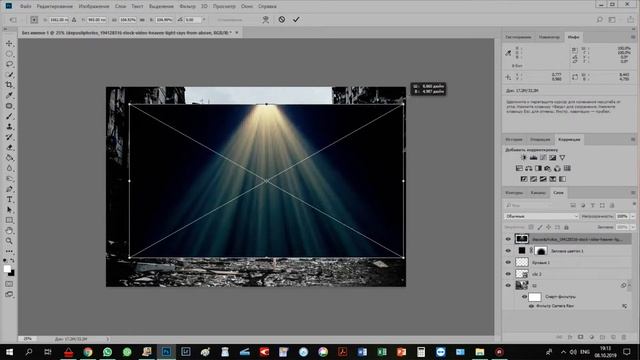Add a Hue/Saturation adjustment
Image resolution: width=640 pixels, height=360 pixels.
coord(519,168)
